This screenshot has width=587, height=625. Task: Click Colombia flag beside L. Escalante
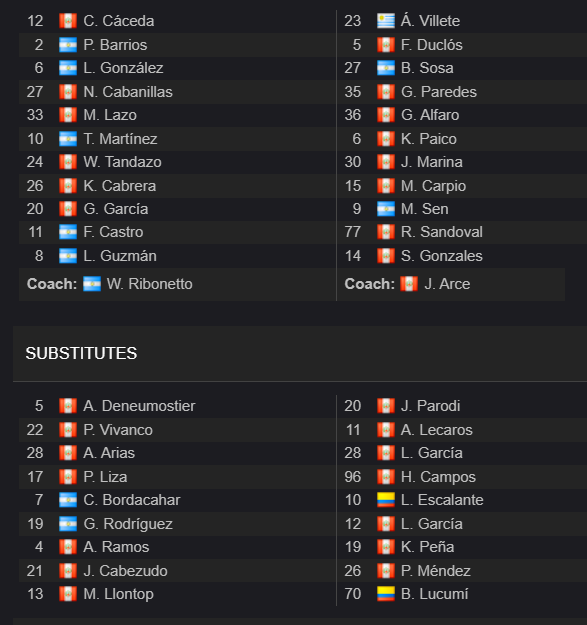coord(386,500)
